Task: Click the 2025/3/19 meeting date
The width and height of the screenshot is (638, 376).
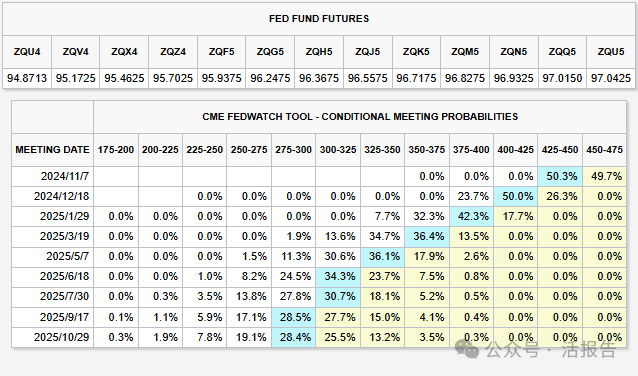Action: point(64,236)
